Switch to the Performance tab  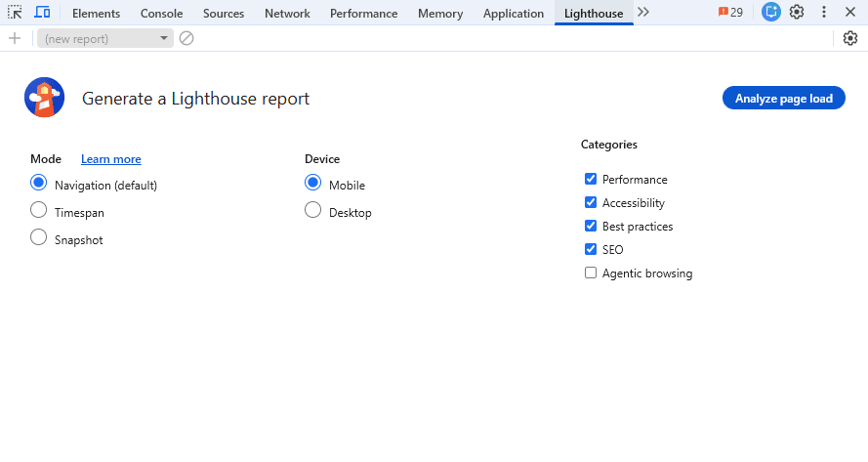pos(363,14)
